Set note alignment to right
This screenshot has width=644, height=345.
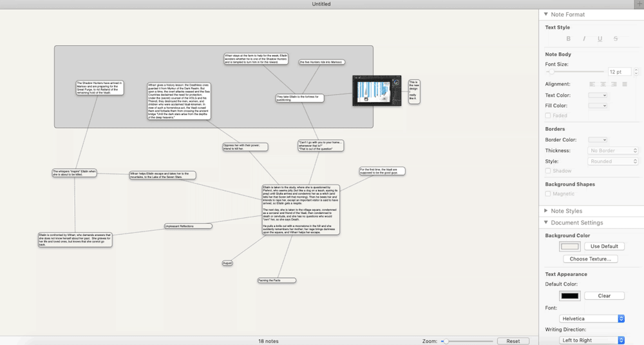coord(614,84)
